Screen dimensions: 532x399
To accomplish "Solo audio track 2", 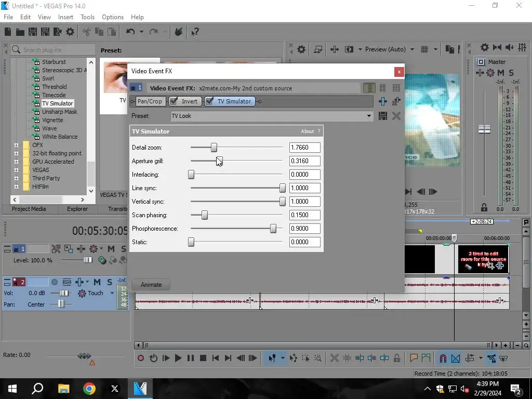I will 109,282.
